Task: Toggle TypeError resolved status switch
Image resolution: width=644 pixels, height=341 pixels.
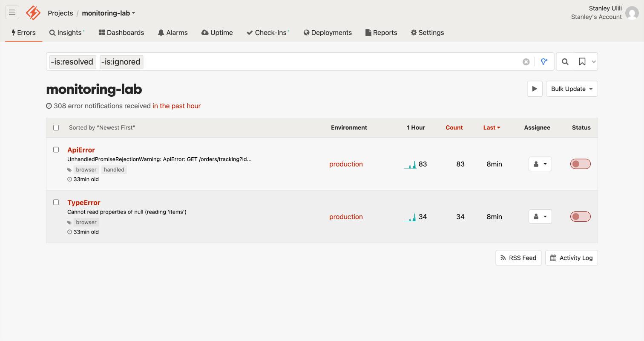Action: pos(581,217)
